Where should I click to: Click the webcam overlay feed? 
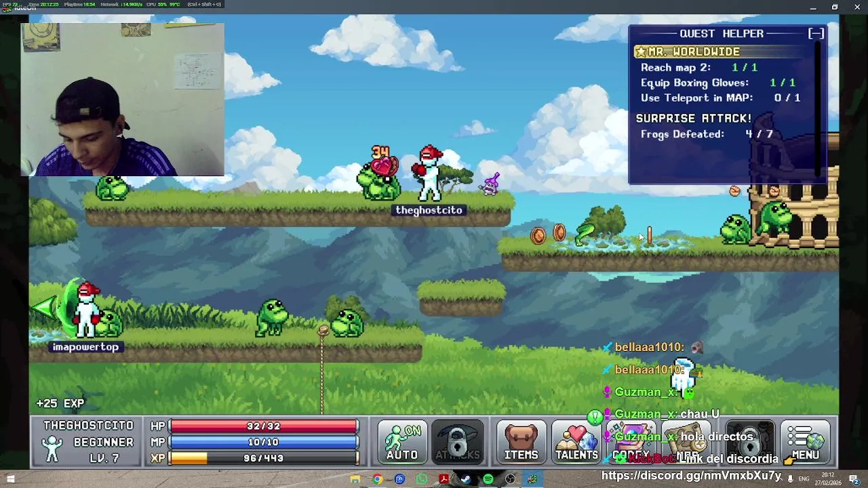122,100
